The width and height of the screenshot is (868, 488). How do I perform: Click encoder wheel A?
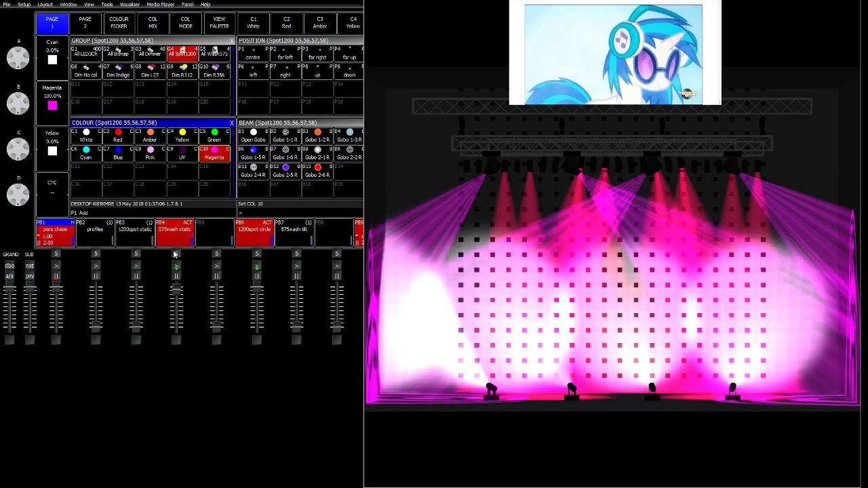tap(18, 58)
